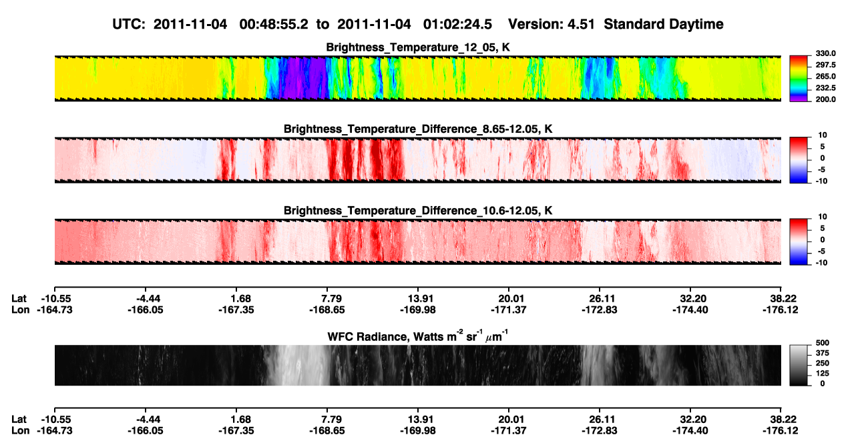The image size is (868, 445).
Task: Open the 10.6-12.05 difference image strip
Action: tap(417, 242)
